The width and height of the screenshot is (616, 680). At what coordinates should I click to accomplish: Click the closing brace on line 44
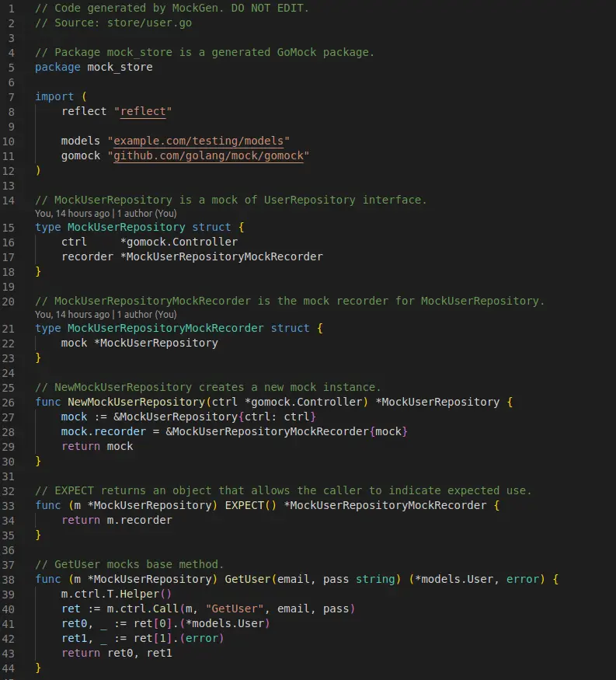(38, 668)
